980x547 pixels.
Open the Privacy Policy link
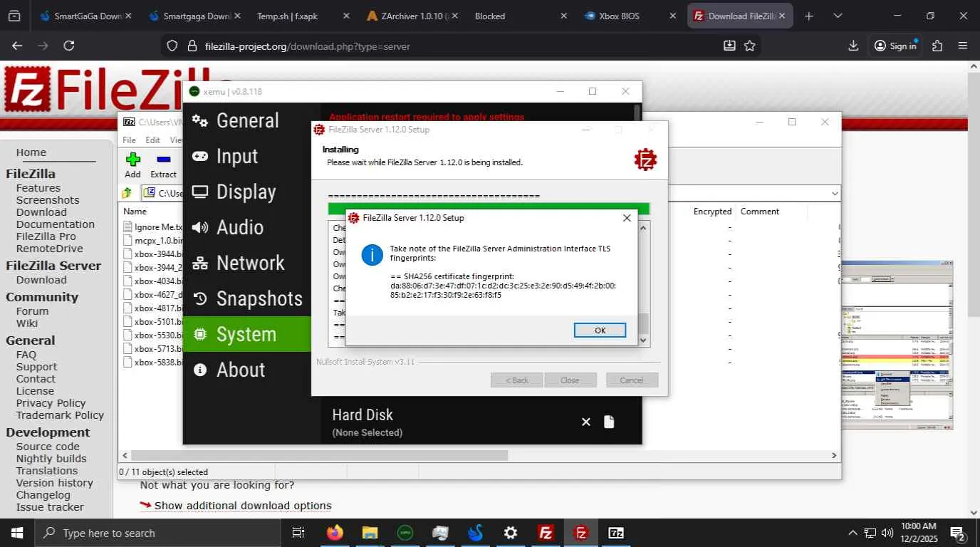coord(51,403)
